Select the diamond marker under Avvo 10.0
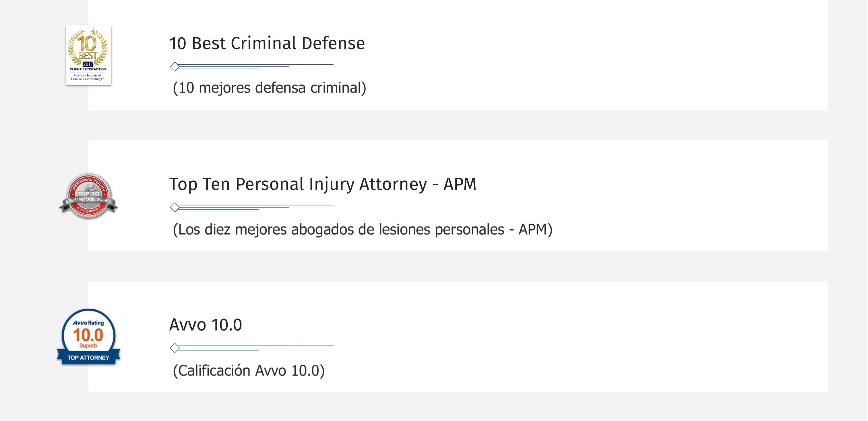868x421 pixels. coord(175,348)
